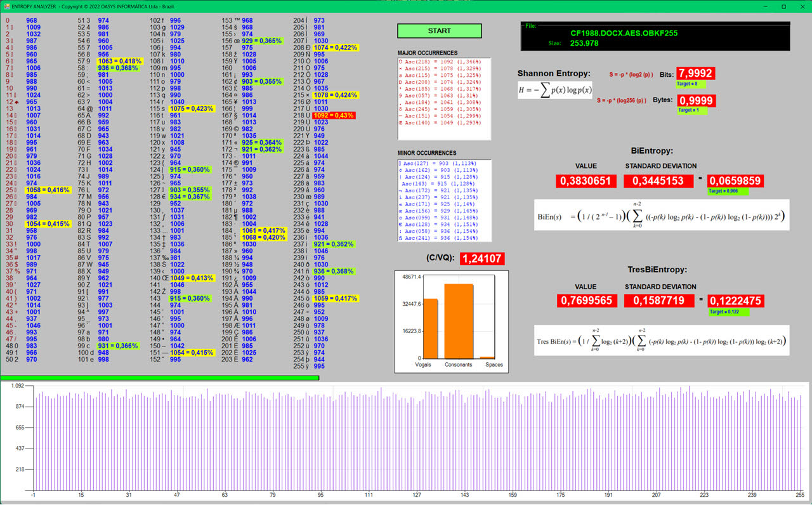Click the Vogals bar in the chart

click(x=430, y=328)
